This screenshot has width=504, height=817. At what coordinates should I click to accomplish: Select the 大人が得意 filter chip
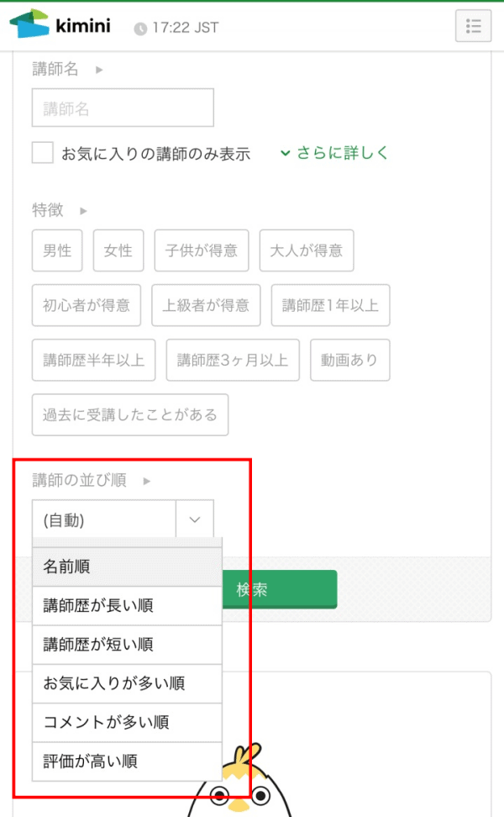coord(307,250)
